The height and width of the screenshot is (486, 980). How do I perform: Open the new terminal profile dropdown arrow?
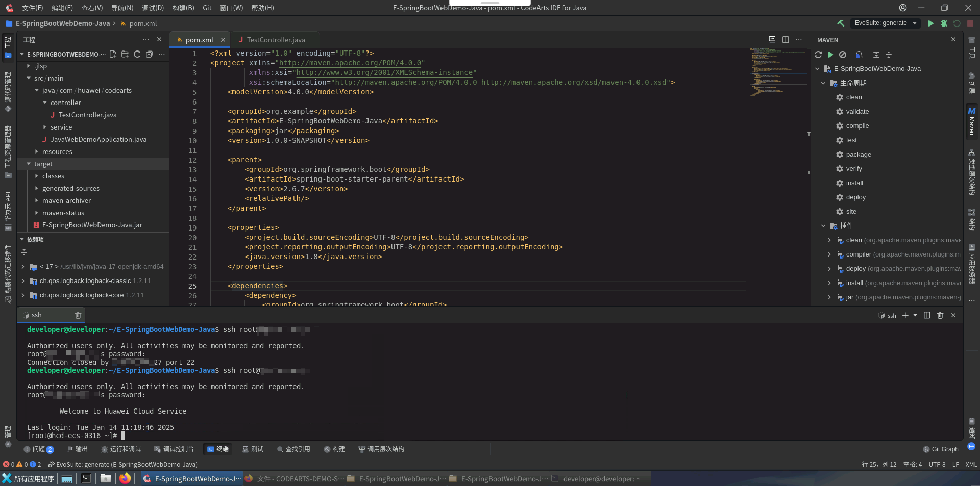(x=915, y=315)
